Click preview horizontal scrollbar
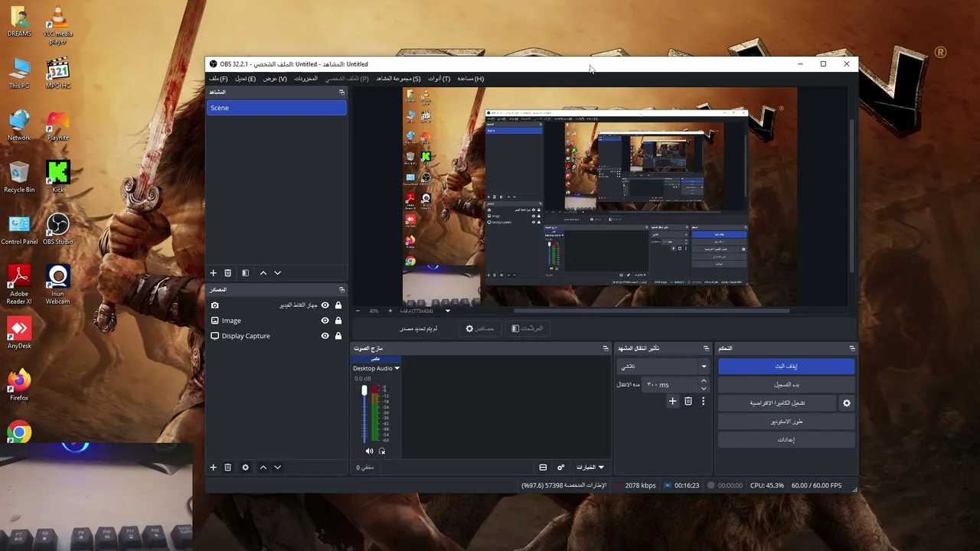 651,311
